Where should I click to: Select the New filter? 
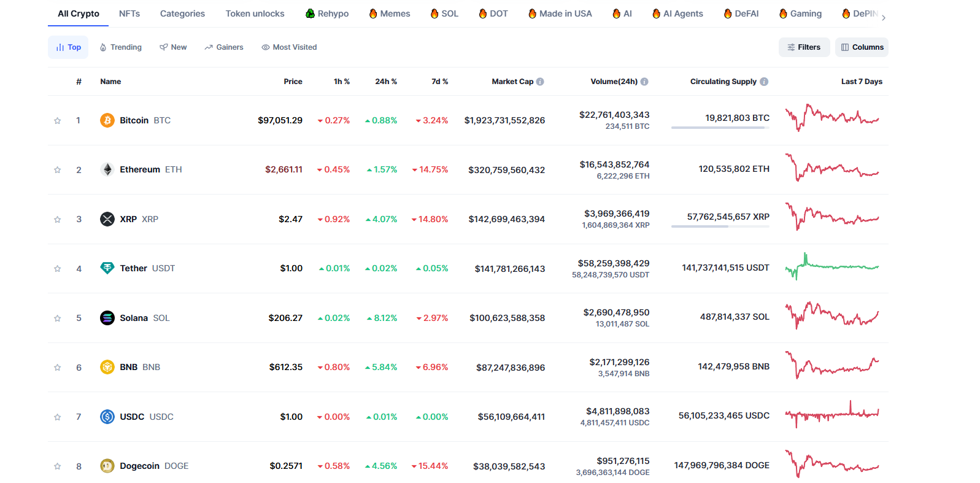pos(173,47)
